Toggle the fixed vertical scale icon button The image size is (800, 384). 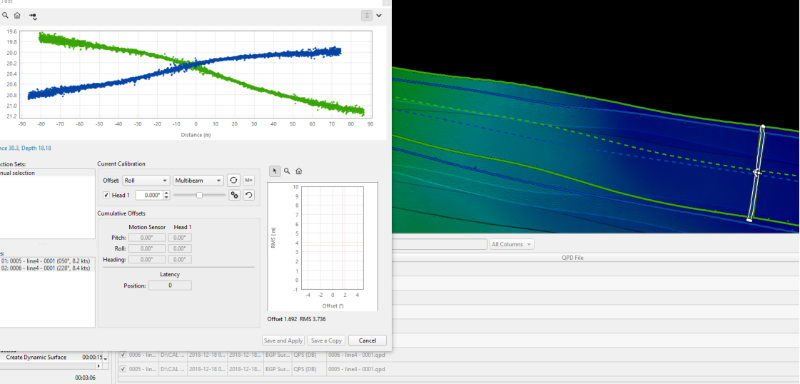click(x=367, y=15)
